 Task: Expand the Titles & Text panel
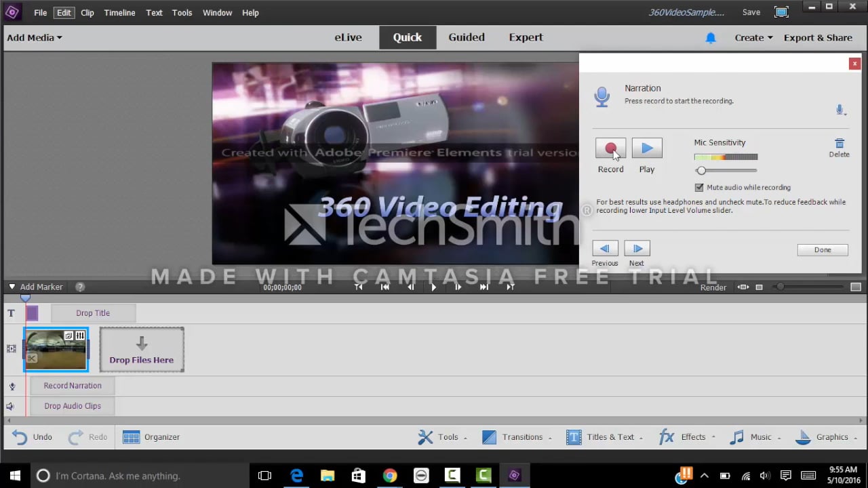coord(605,437)
